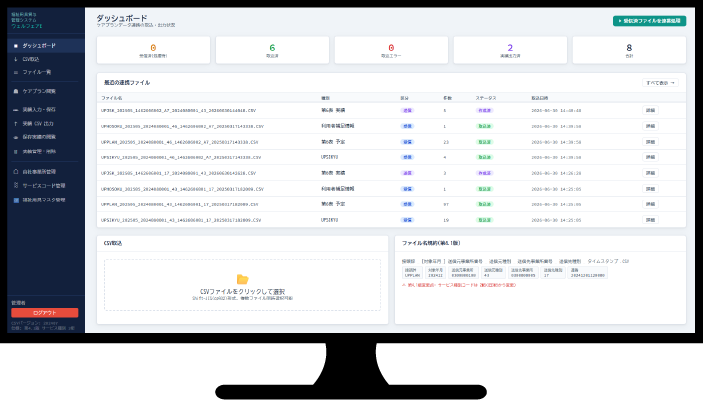This screenshot has height=400, width=703.
Task: Open 詳細 for the UPPLAN row with 23 items
Action: [650, 142]
